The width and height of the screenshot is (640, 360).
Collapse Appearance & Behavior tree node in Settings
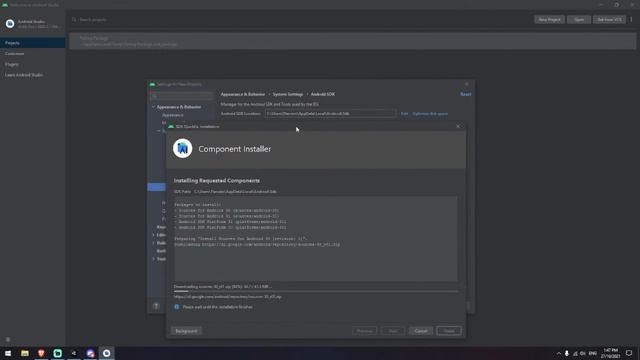[153, 107]
